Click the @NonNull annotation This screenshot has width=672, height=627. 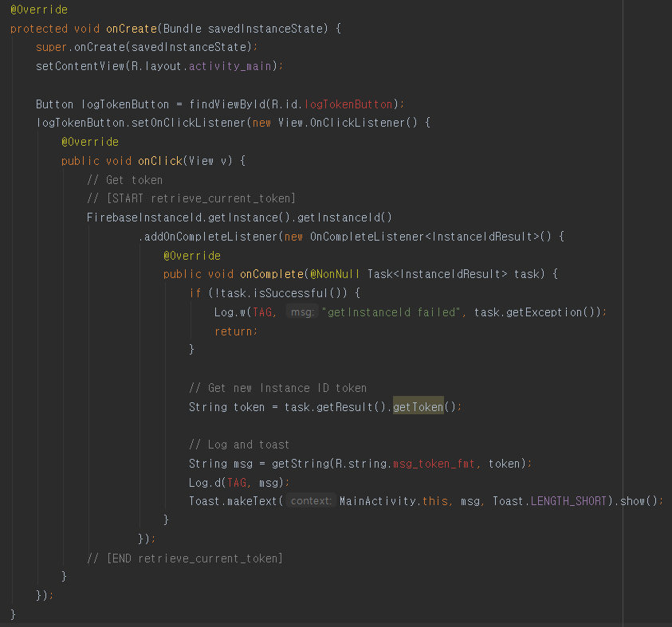335,274
